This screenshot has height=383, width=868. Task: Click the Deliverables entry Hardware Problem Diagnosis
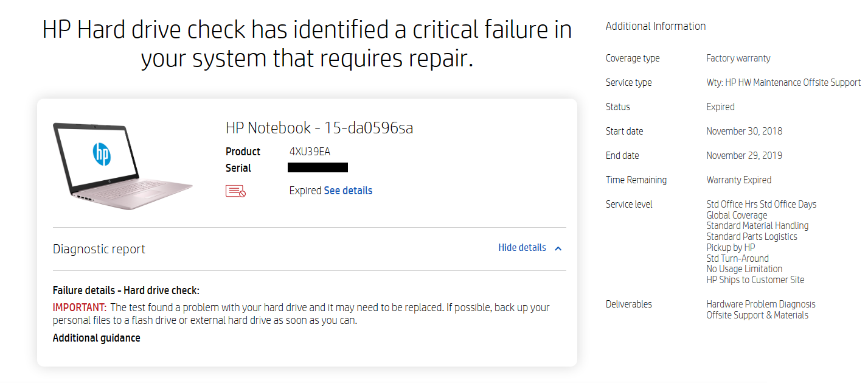point(761,304)
